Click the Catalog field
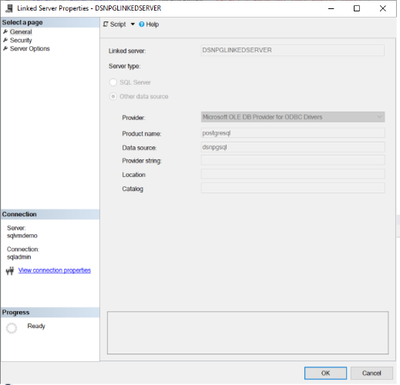 (x=293, y=188)
